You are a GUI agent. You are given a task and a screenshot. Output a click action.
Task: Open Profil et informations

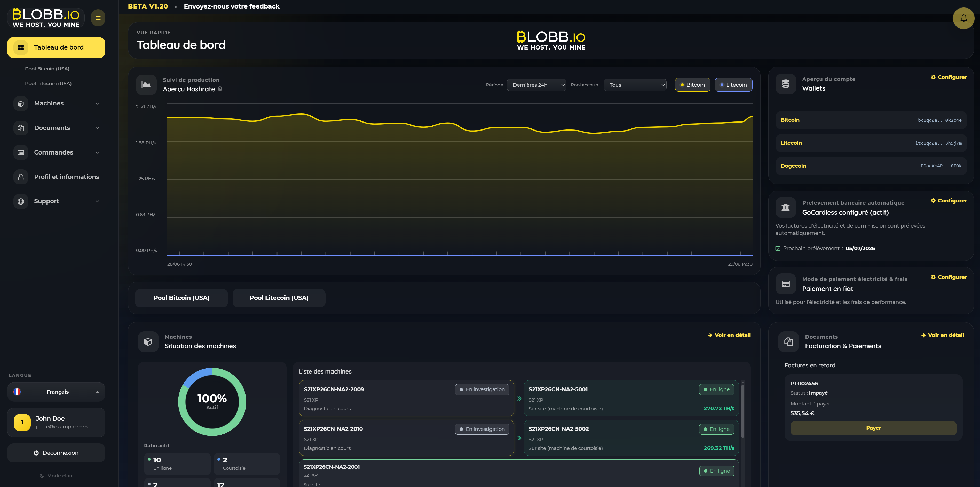click(56, 177)
